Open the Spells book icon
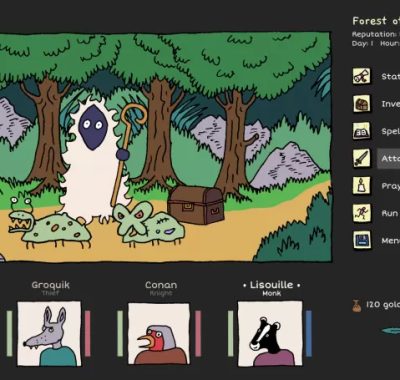 click(362, 131)
